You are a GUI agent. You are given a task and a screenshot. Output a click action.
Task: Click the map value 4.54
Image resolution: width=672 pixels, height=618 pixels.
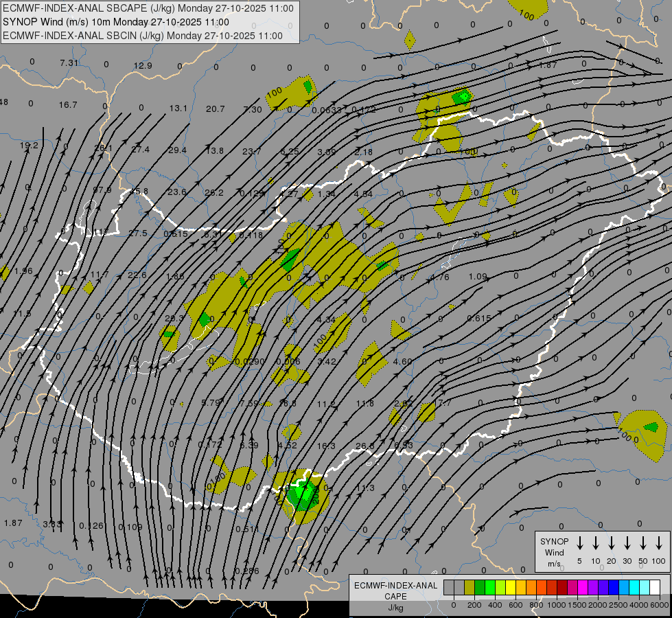tap(363, 194)
